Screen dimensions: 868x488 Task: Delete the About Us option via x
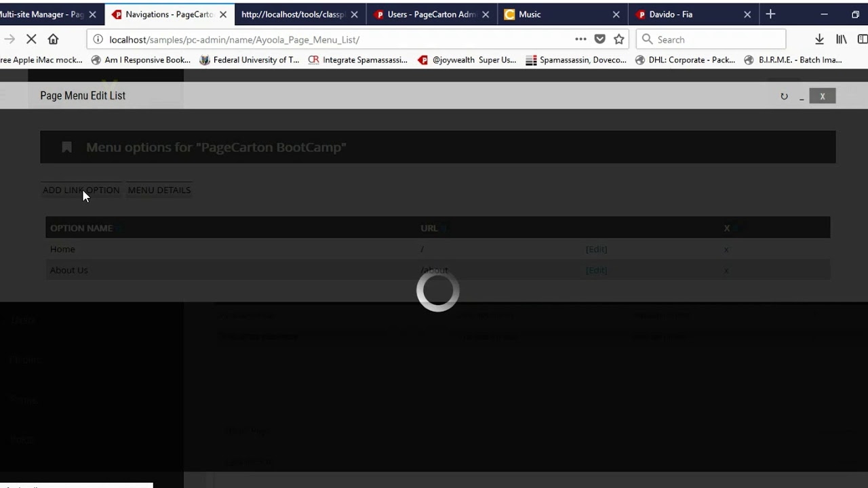(726, 270)
